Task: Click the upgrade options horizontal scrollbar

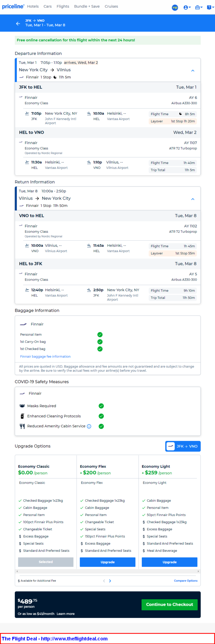Action: [x=107, y=571]
